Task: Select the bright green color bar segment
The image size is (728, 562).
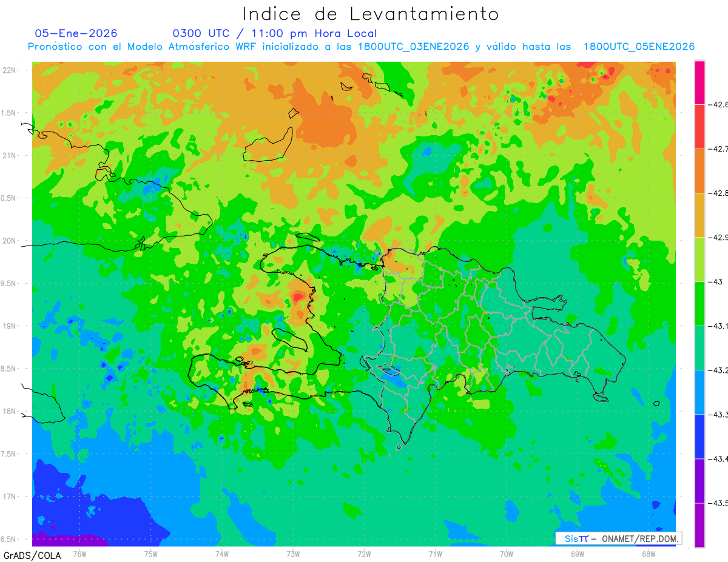Action: pyautogui.click(x=699, y=304)
